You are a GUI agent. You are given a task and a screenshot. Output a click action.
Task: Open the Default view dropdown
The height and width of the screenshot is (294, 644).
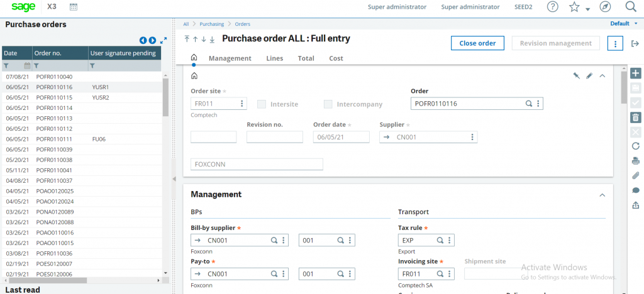[x=623, y=24]
